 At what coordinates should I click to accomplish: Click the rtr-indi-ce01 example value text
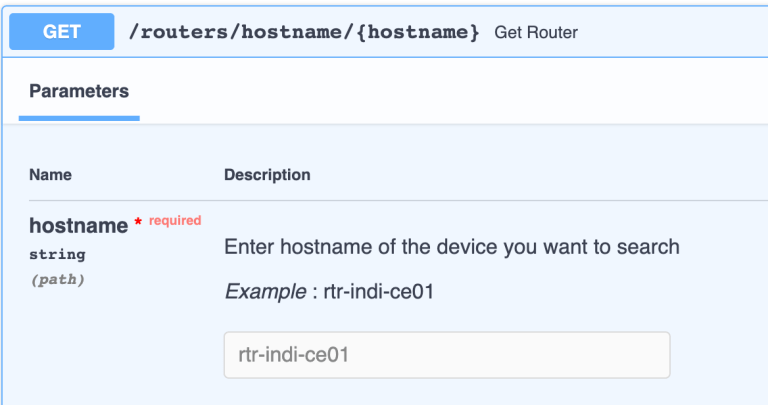tap(379, 292)
